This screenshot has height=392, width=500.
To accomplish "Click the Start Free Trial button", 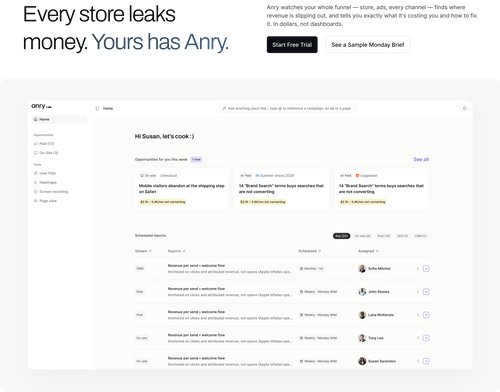I will [292, 45].
